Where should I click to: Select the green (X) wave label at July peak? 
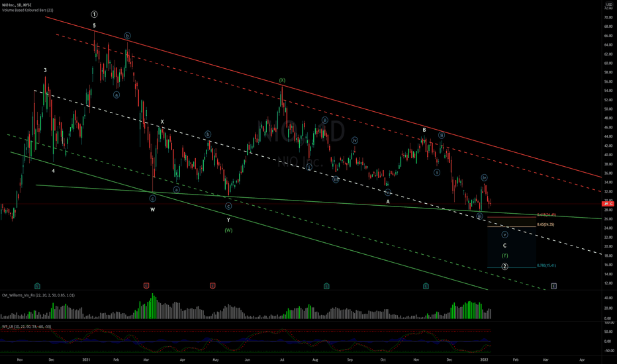(x=282, y=80)
